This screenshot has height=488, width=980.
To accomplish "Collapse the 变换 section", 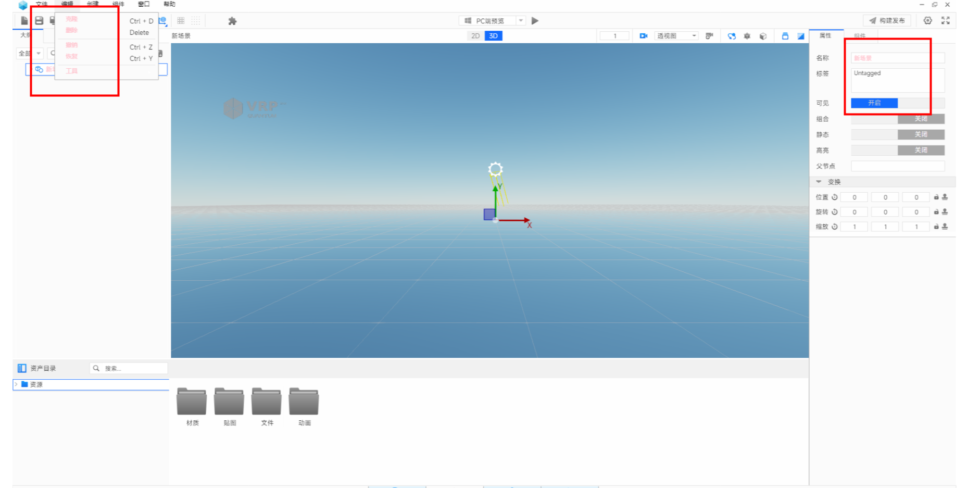I will (819, 182).
